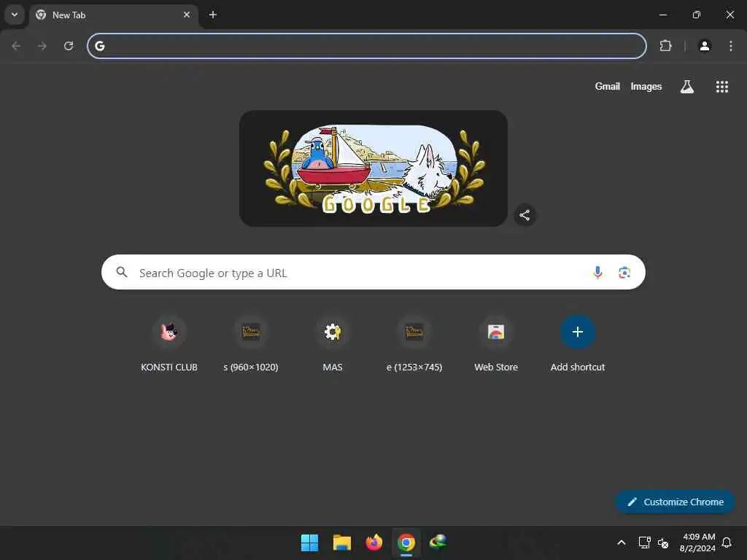This screenshot has width=747, height=560.
Task: Open network status tray icon
Action: tap(645, 542)
